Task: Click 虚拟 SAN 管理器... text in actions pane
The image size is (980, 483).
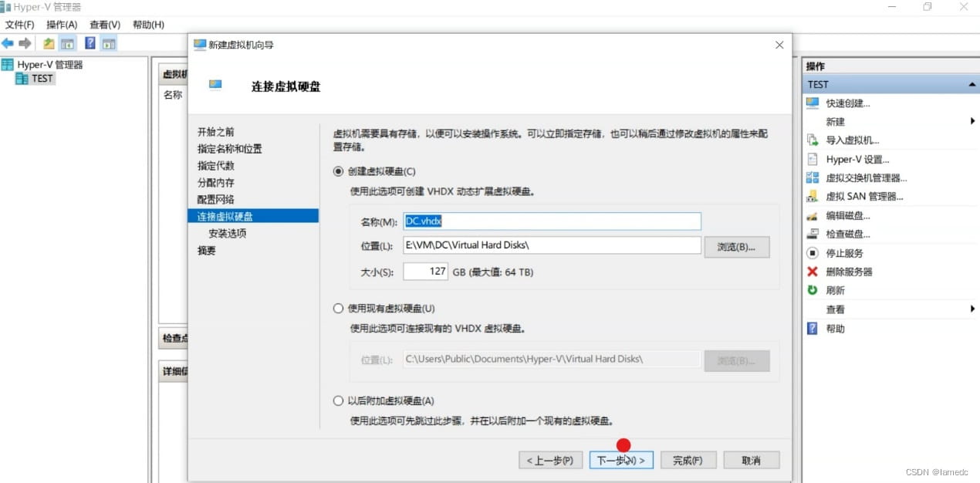Action: (x=864, y=197)
